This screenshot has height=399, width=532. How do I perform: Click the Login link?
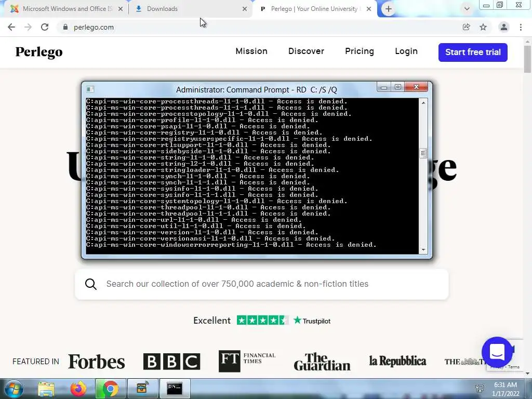point(406,51)
